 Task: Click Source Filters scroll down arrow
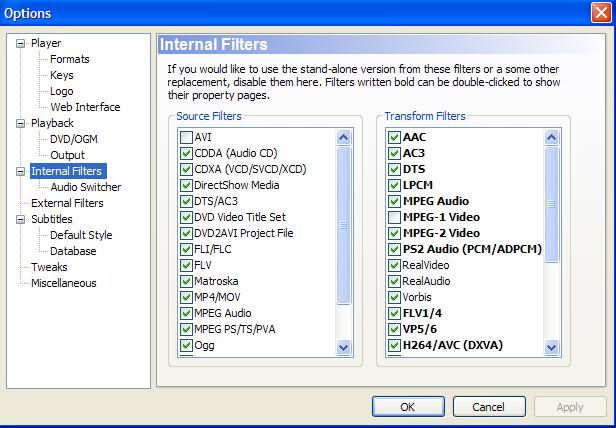343,347
